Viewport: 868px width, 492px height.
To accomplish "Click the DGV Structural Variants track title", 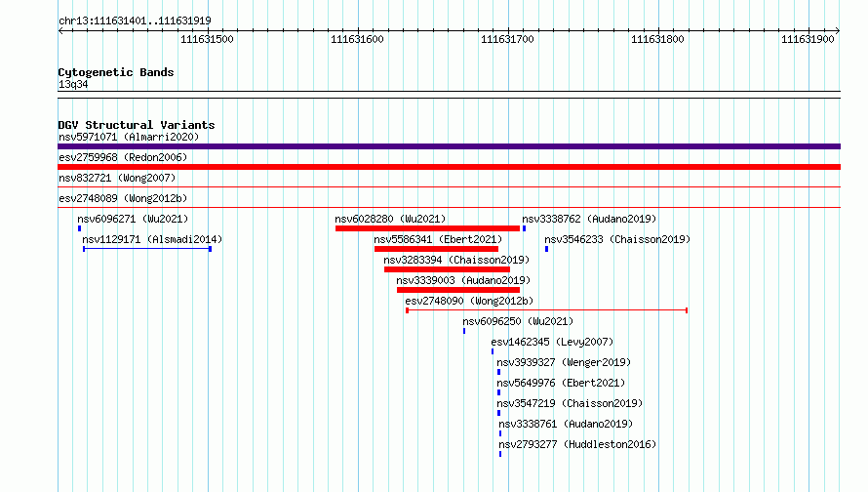I will click(137, 125).
